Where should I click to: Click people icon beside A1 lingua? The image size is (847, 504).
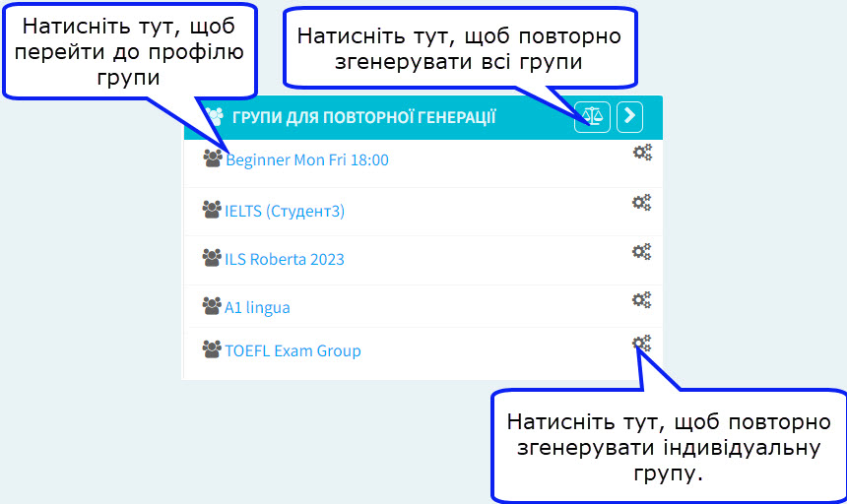tap(212, 305)
